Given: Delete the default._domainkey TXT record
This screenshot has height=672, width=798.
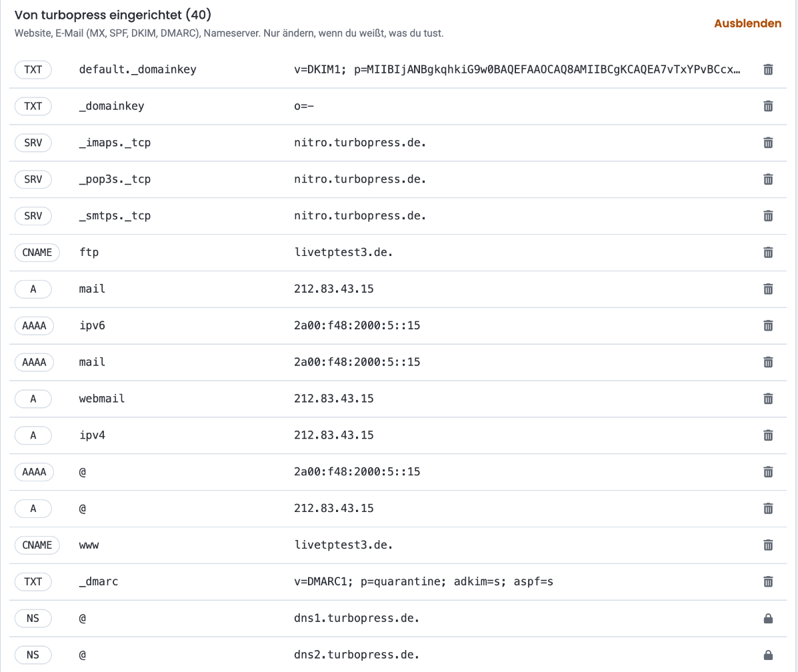Looking at the screenshot, I should [768, 70].
